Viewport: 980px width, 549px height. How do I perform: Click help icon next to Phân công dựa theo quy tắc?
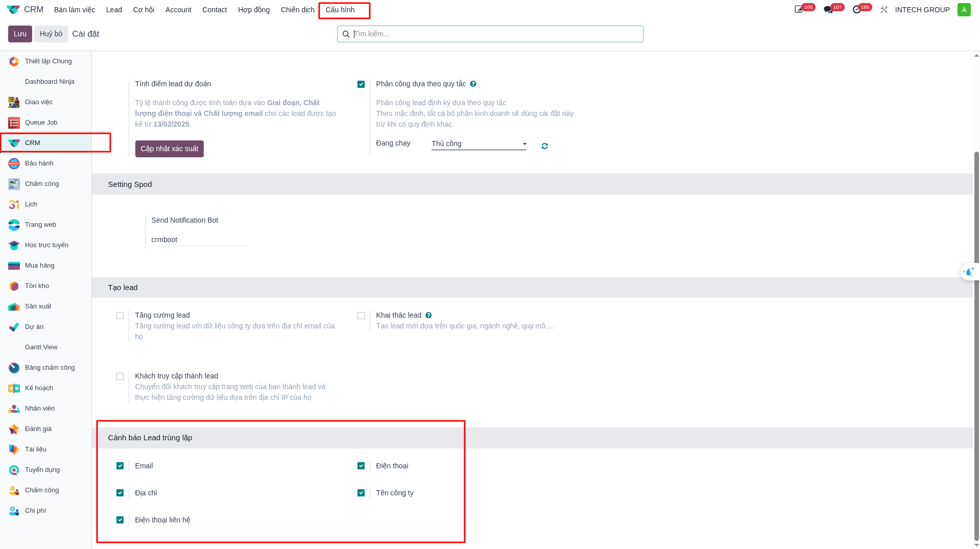pos(473,84)
